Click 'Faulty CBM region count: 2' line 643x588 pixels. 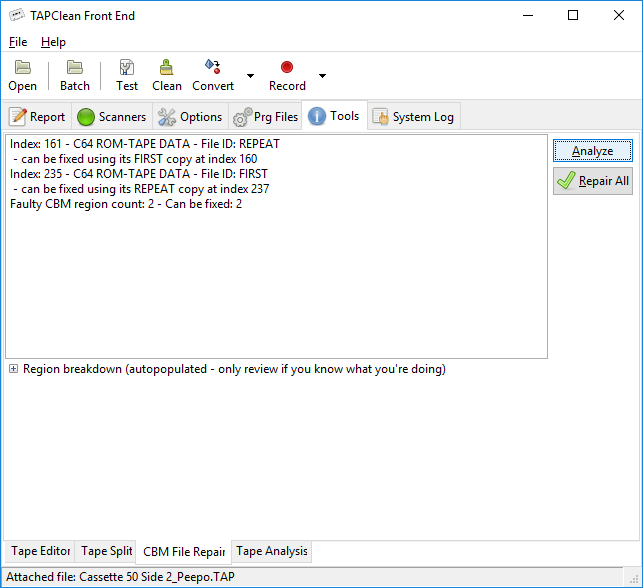point(126,204)
